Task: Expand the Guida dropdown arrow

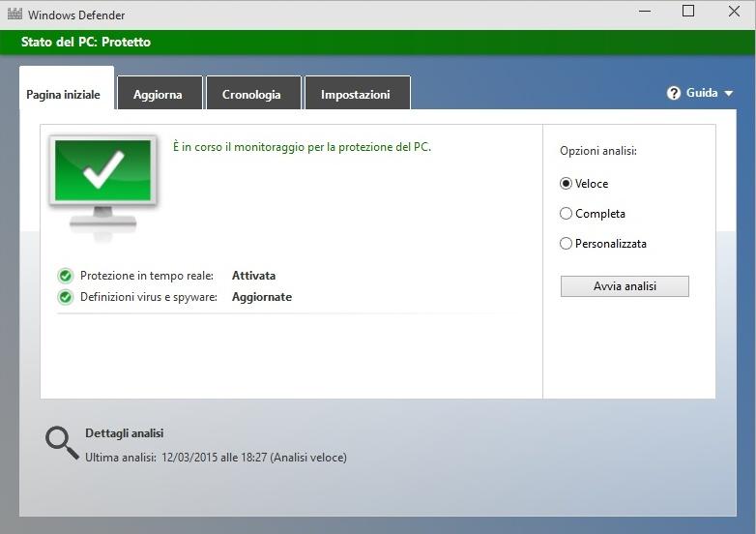Action: tap(729, 94)
